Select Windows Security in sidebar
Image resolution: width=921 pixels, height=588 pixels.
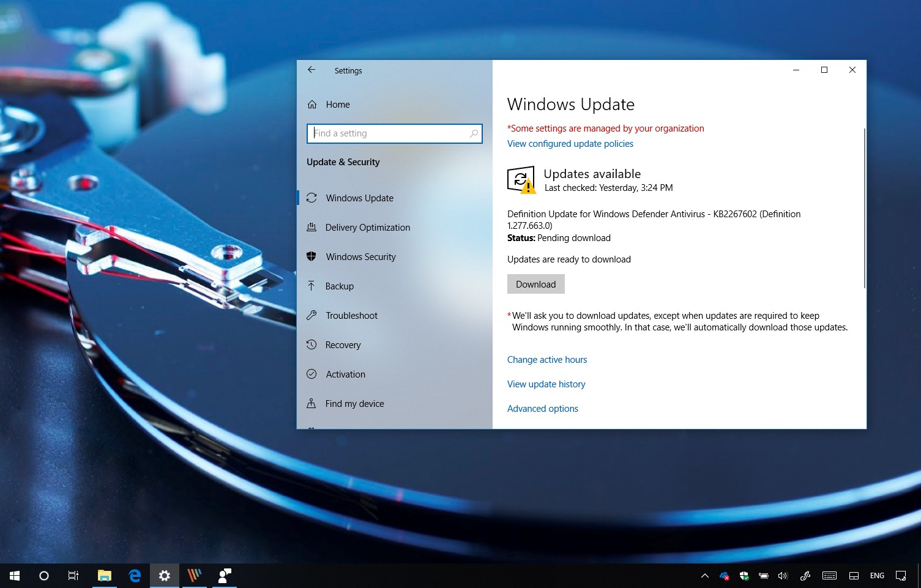click(x=395, y=256)
